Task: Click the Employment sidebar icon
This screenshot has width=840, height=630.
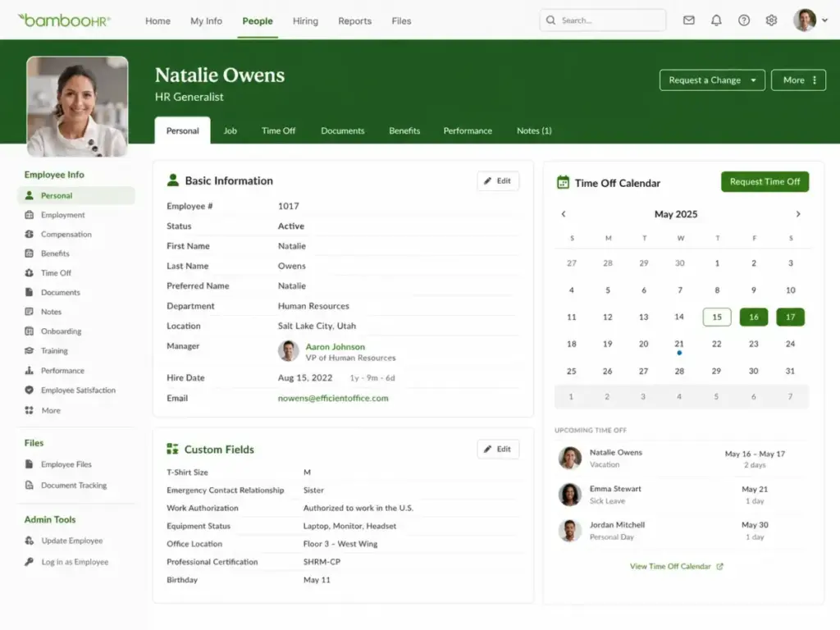Action: click(29, 215)
